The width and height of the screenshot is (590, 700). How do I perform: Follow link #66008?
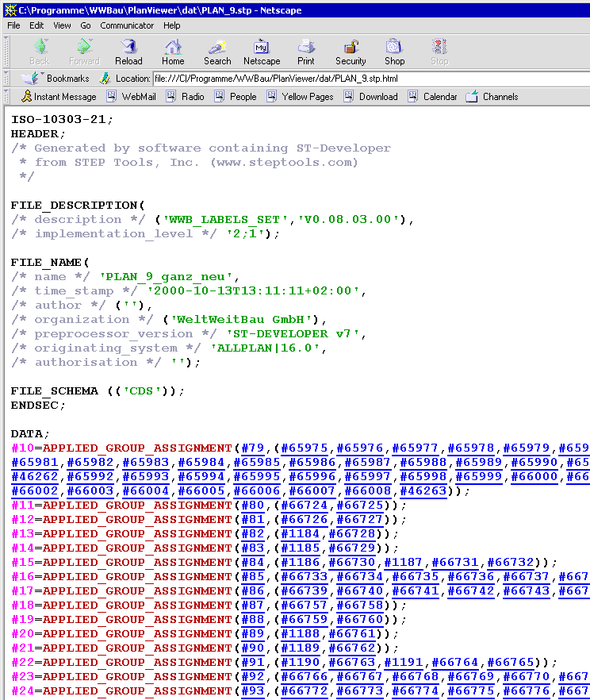[368, 491]
